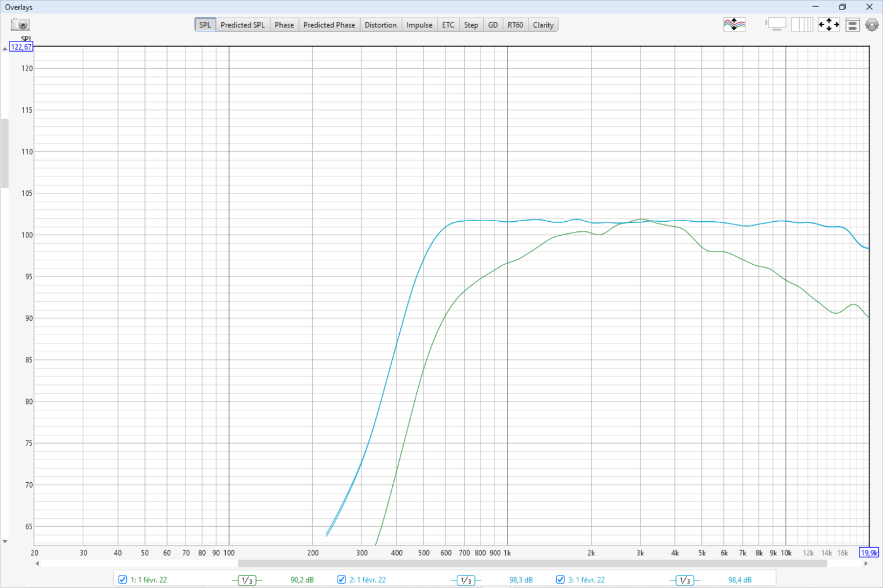The width and height of the screenshot is (883, 588).
Task: Uncheck trace 2: 1 févr. 22
Action: [x=342, y=579]
